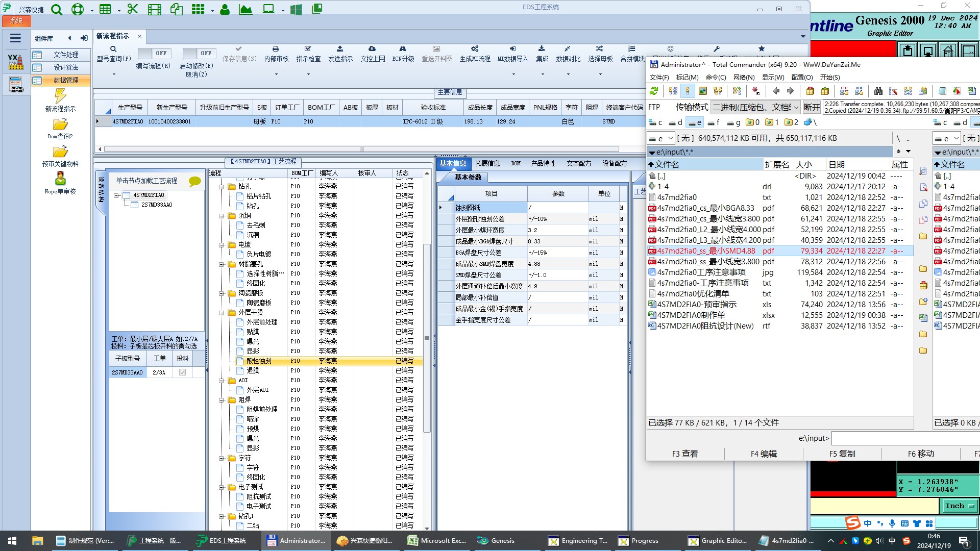The height and width of the screenshot is (551, 980).
Task: Click the magnifier search icon in top bar
Action: coord(57,9)
